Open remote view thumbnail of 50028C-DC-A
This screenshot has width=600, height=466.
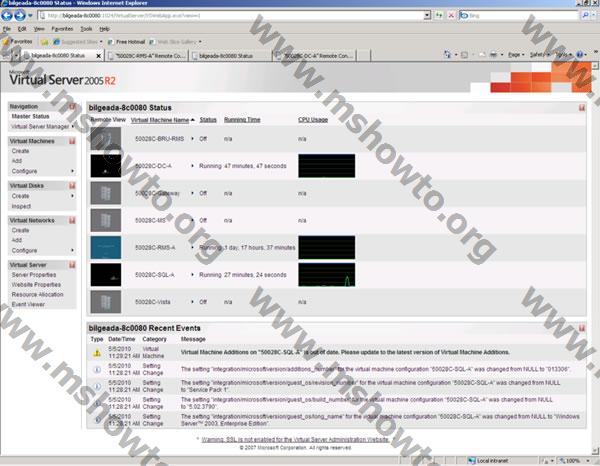coord(106,166)
